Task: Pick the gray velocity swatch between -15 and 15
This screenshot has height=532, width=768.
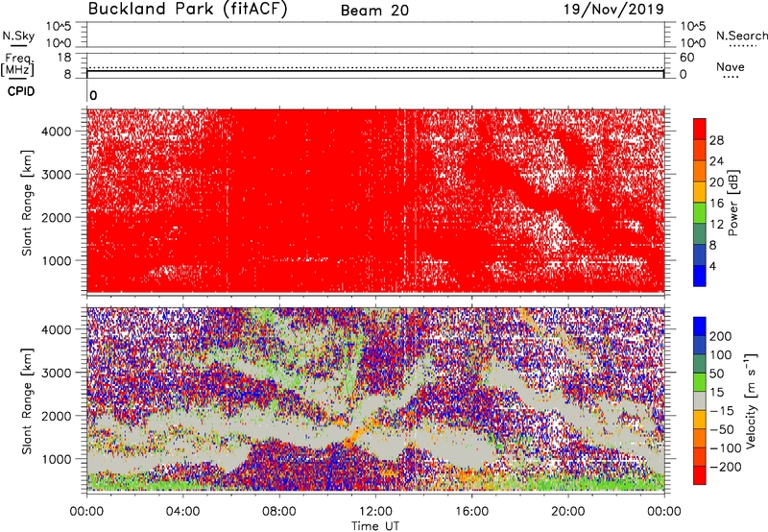Action: coord(700,400)
